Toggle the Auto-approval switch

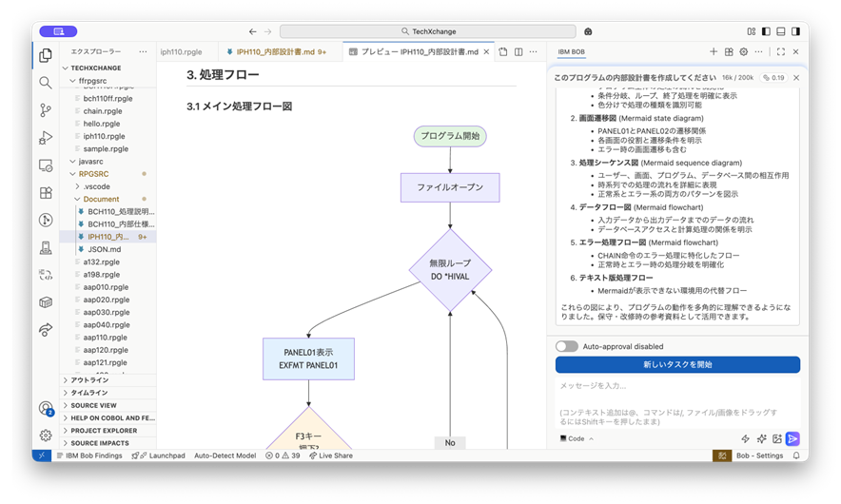click(x=566, y=346)
